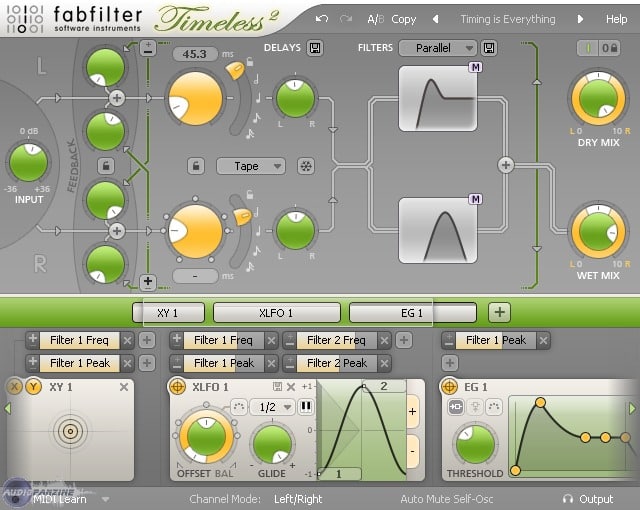Add a new modulation source with plus button
Image resolution: width=640 pixels, height=510 pixels.
500,313
